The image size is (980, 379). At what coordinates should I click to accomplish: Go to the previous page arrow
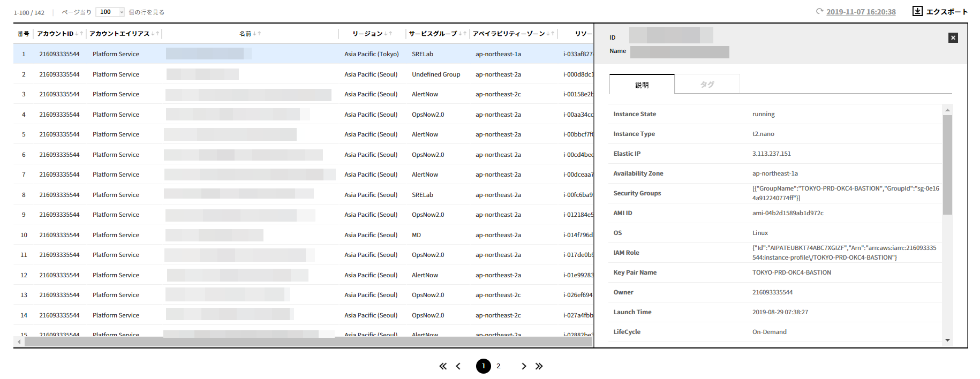coord(458,366)
